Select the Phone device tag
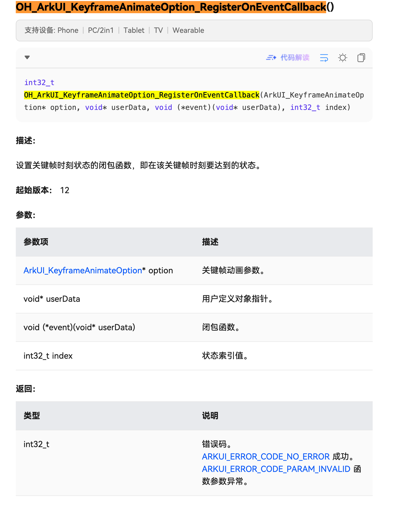Image resolution: width=420 pixels, height=512 pixels. [x=68, y=30]
